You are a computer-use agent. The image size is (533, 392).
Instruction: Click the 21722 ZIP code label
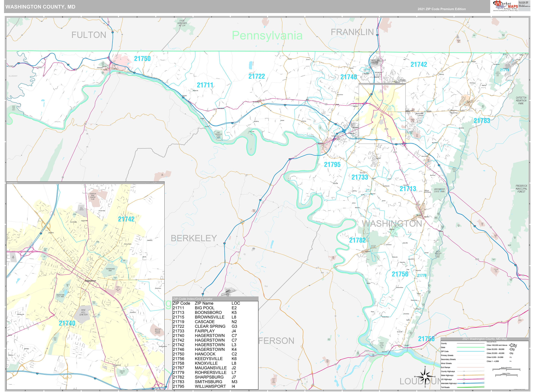point(256,76)
